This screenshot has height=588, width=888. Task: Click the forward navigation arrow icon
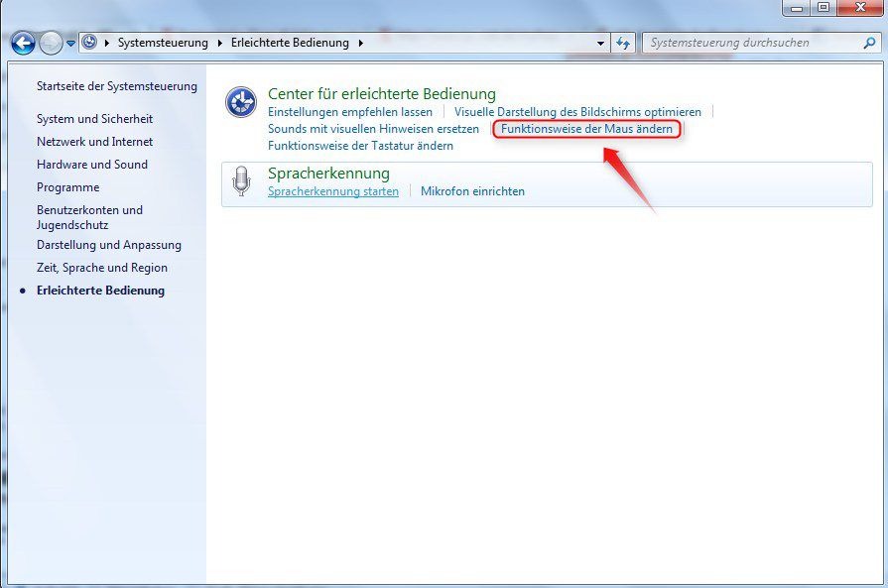[x=48, y=43]
